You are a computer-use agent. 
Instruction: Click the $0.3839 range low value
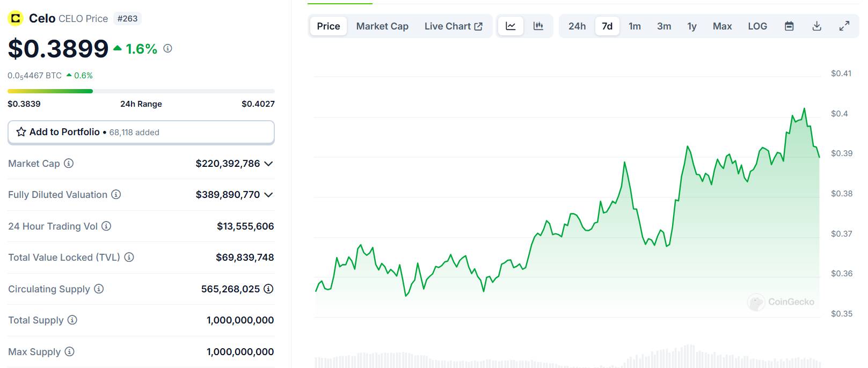[x=24, y=104]
